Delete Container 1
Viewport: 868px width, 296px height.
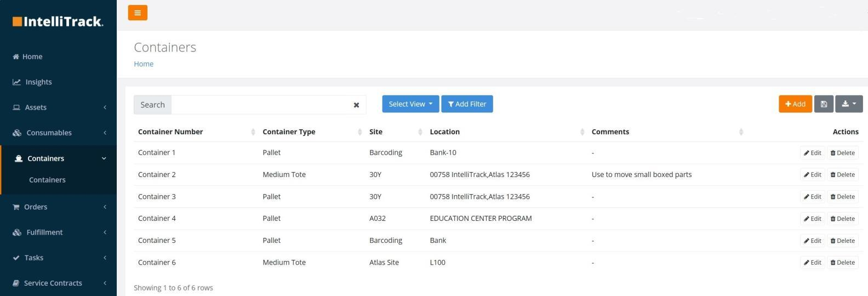[x=842, y=153]
